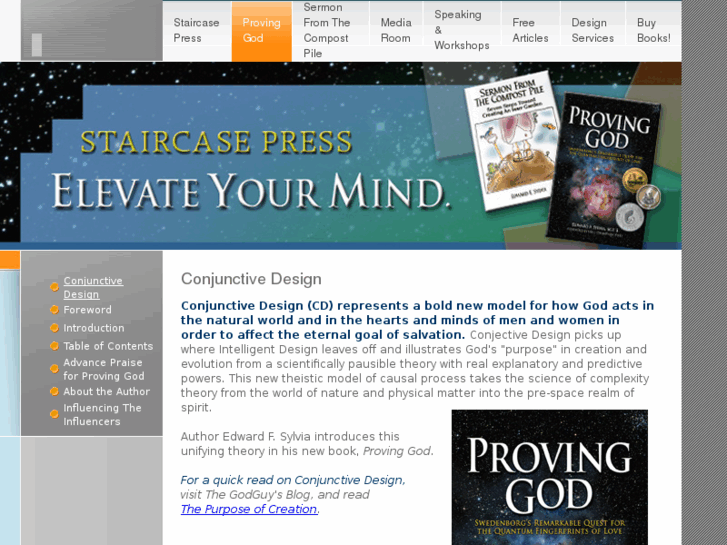Open the Foreword sidebar link

[87, 310]
